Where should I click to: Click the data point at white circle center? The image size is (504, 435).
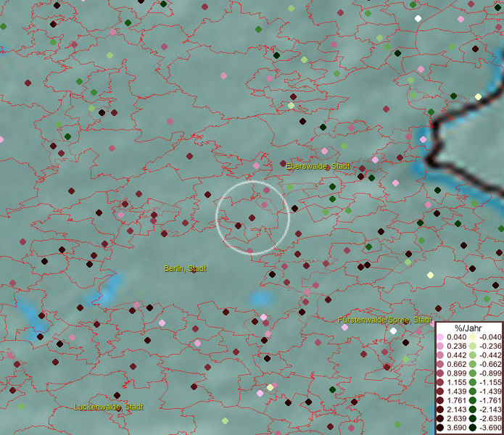coord(252,217)
